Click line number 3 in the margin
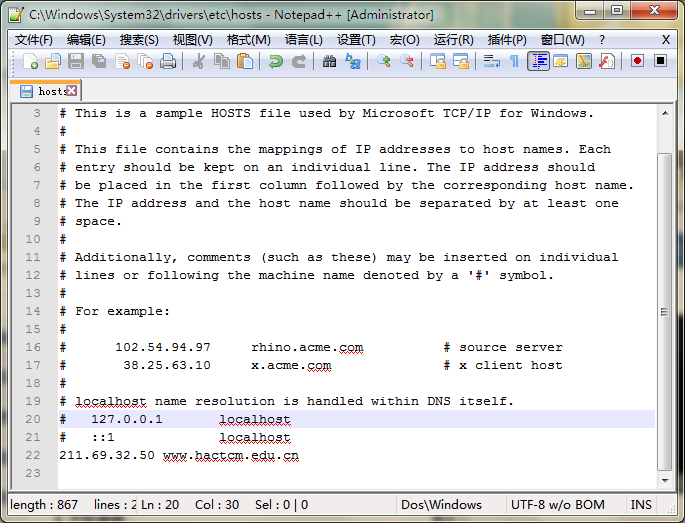 [37, 114]
